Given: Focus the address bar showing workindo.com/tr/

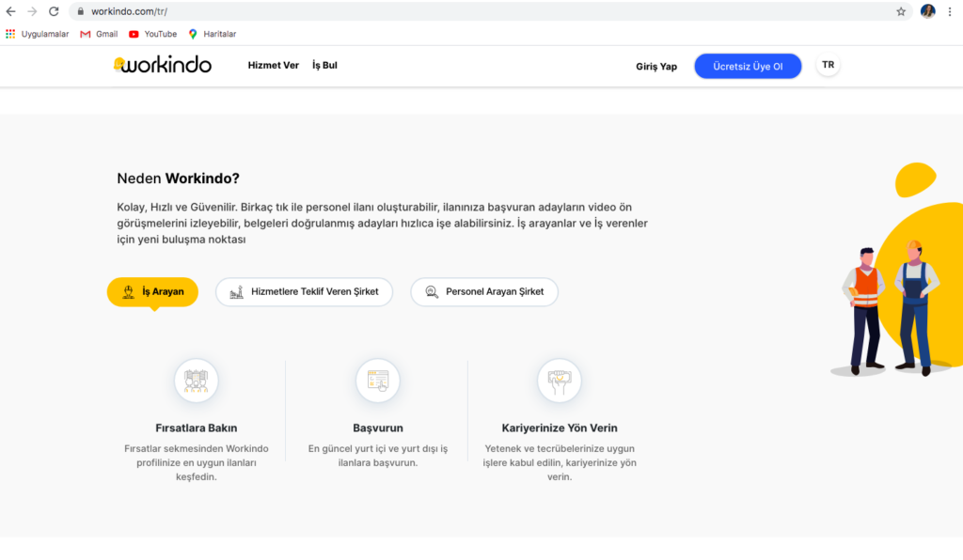Looking at the screenshot, I should [470, 11].
